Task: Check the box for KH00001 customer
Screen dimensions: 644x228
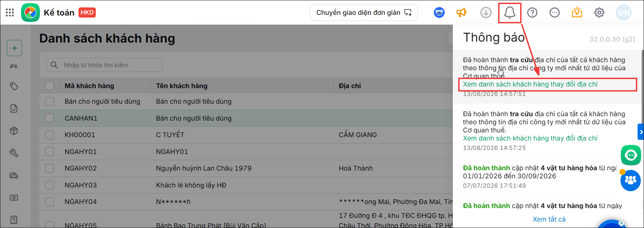Action: click(x=50, y=135)
